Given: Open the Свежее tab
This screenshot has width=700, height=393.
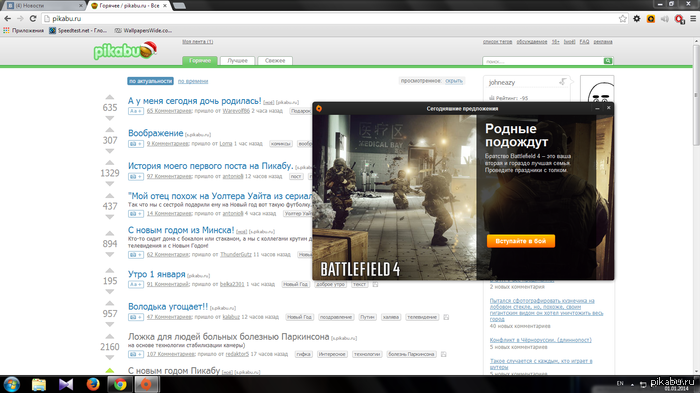Looking at the screenshot, I should click(x=275, y=61).
